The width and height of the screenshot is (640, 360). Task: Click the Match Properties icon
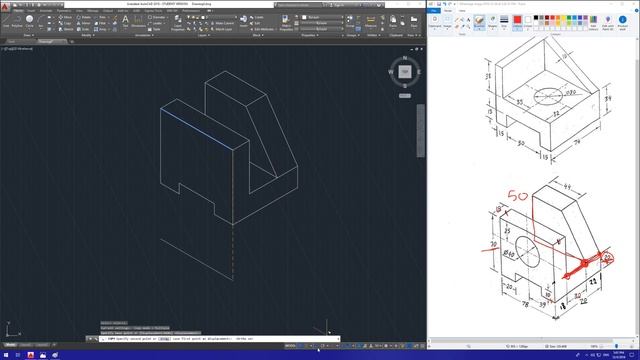(286, 23)
